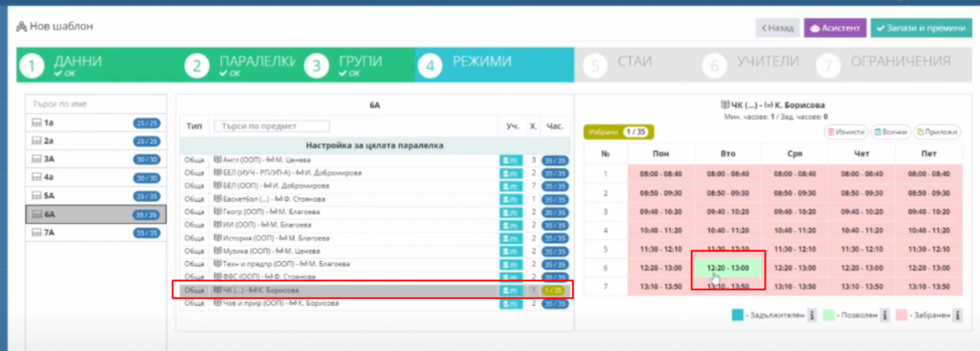
Task: Click teal students icon in Геогр (ООП) row
Action: click(511, 211)
